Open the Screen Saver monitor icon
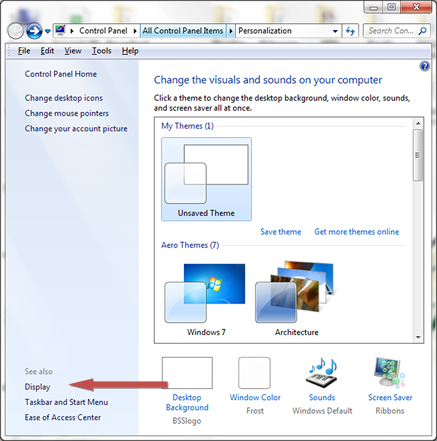 click(x=390, y=372)
